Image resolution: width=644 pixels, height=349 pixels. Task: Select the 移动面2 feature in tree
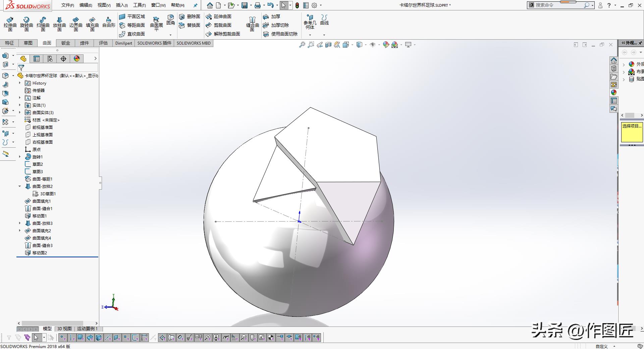(39, 253)
